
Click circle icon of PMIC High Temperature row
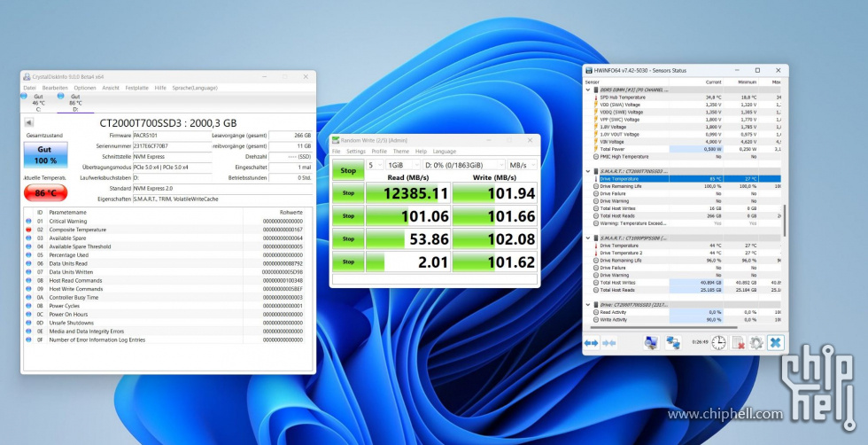(x=596, y=157)
